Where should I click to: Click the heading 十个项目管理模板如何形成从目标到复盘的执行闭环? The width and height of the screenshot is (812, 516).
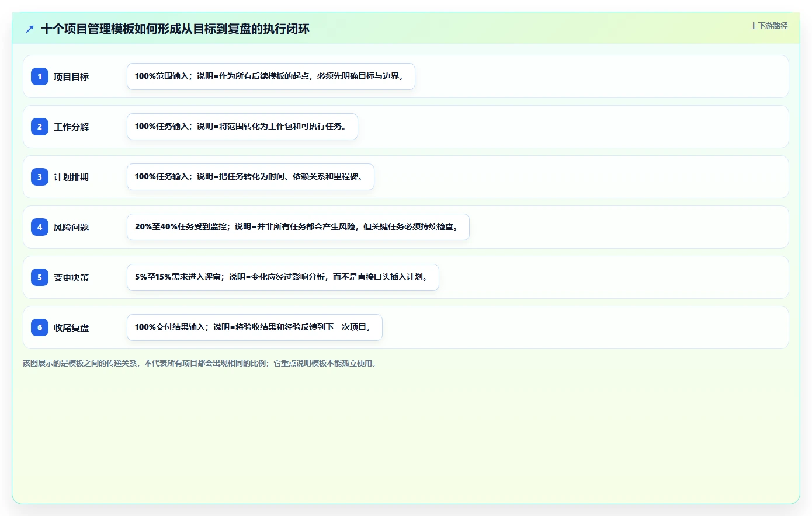(x=175, y=29)
